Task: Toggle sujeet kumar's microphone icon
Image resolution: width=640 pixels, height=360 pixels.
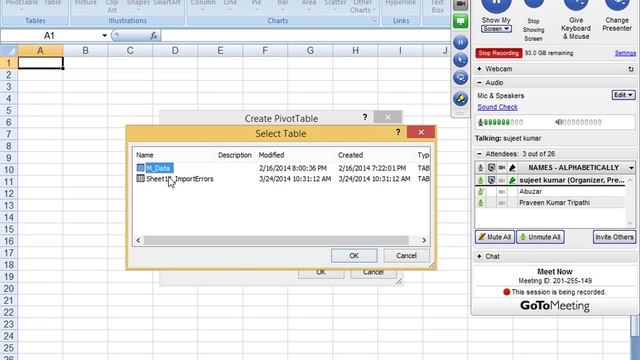Action: (480, 180)
